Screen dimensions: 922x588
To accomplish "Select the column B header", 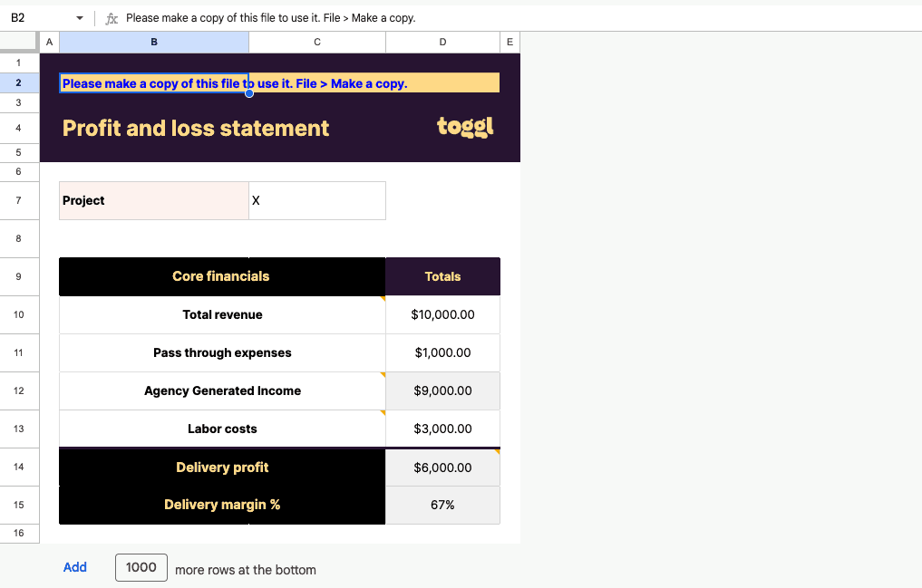I will [x=153, y=42].
